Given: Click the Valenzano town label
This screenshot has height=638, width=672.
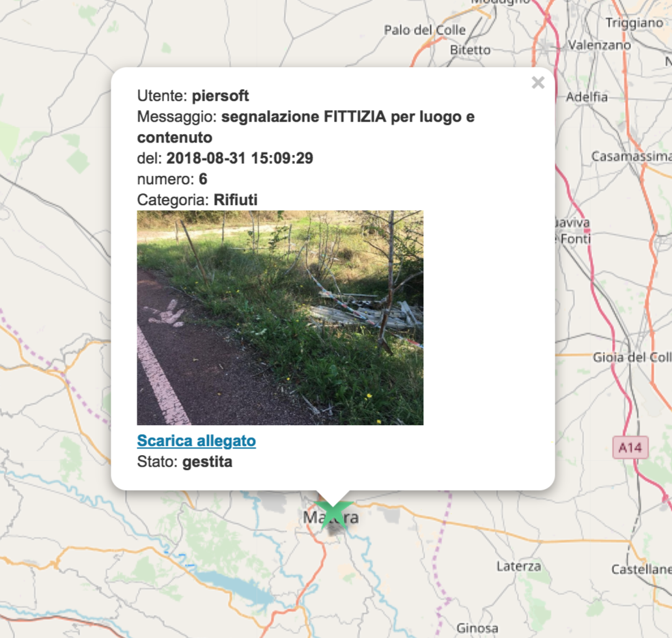Looking at the screenshot, I should [x=599, y=44].
